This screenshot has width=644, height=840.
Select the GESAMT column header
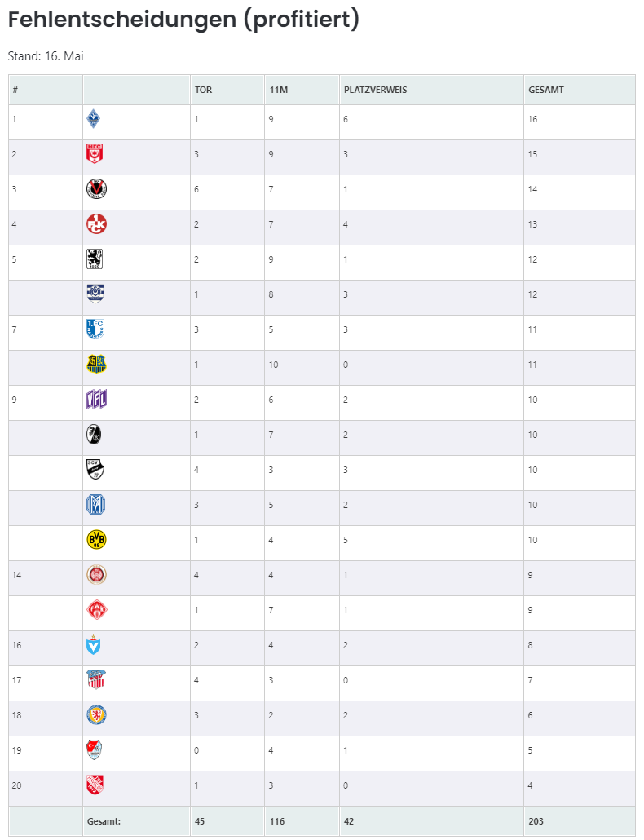pyautogui.click(x=546, y=90)
